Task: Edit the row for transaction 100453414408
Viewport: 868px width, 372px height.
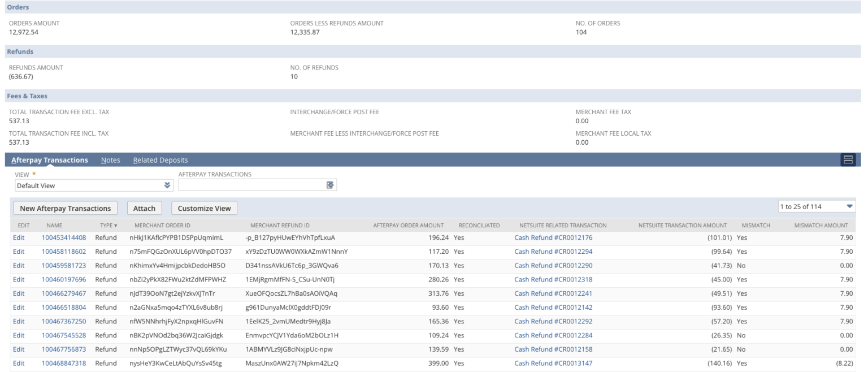Action: pos(19,237)
